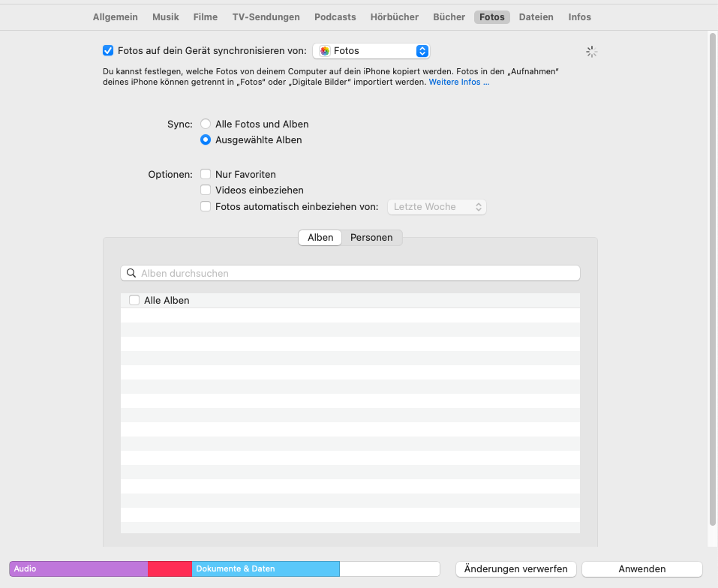This screenshot has width=718, height=588.
Task: Click the Alben durchsuchen search field
Action: pyautogui.click(x=350, y=273)
